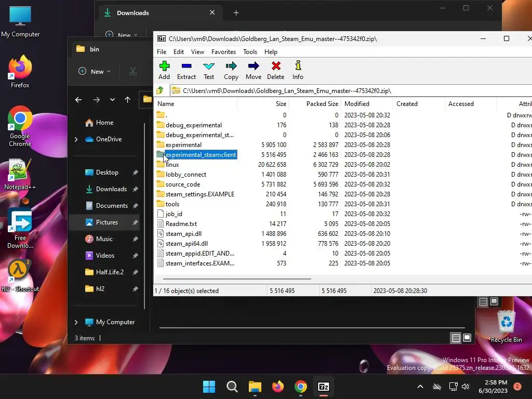This screenshot has height=399, width=532.
Task: Open the Help menu
Action: click(x=271, y=52)
